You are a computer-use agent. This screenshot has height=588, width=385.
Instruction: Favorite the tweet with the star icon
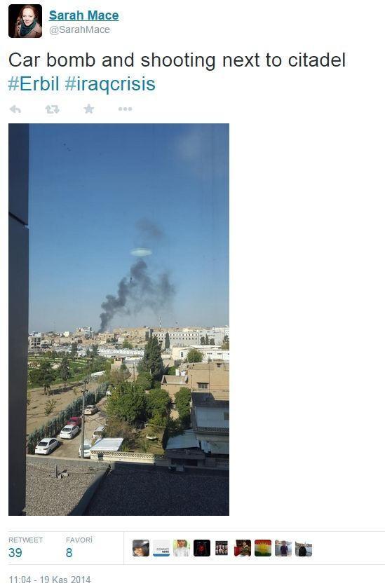pos(89,109)
